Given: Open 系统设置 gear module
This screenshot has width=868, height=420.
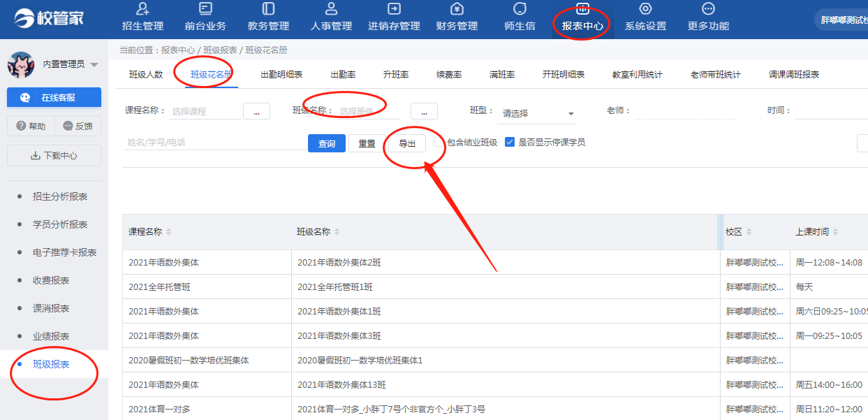Looking at the screenshot, I should (x=645, y=18).
